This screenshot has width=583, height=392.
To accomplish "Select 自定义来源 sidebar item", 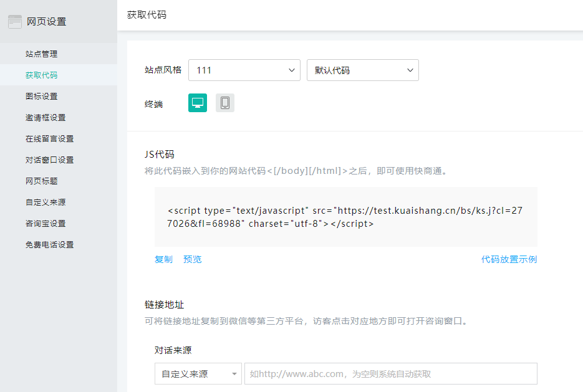I will click(x=46, y=203).
